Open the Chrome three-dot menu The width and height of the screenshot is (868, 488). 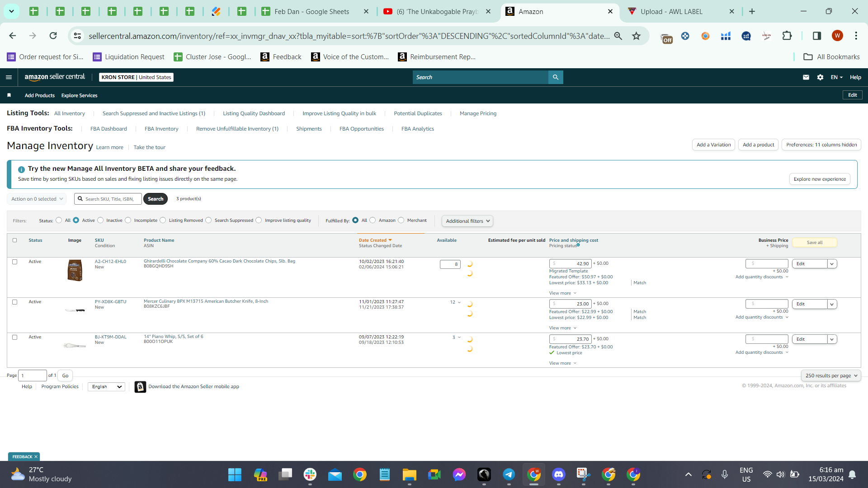coord(856,36)
